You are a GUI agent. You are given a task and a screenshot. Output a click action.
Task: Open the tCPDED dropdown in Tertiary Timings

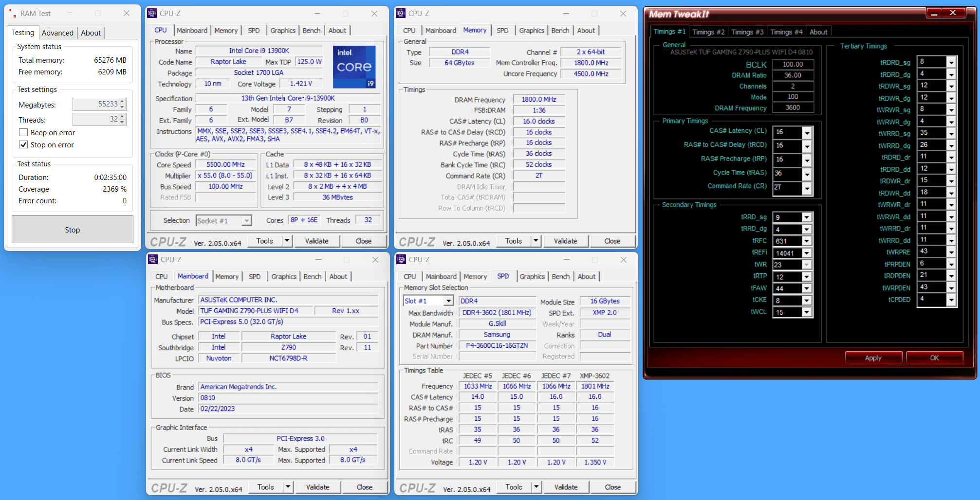[951, 300]
